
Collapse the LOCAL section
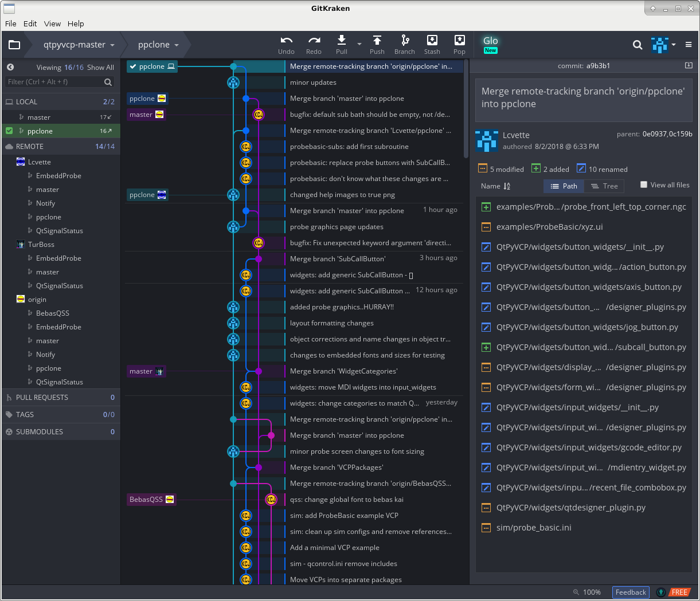click(x=60, y=101)
